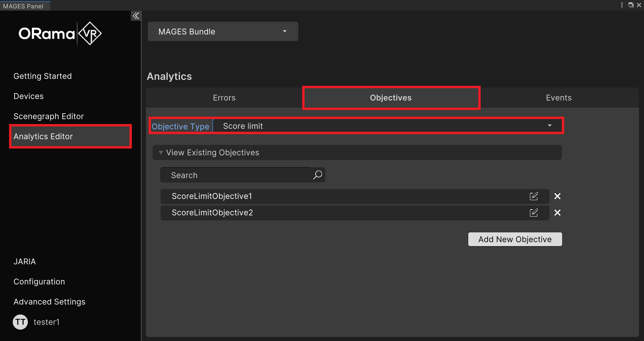
Task: Open the Scenegraph Editor page
Action: tap(49, 116)
